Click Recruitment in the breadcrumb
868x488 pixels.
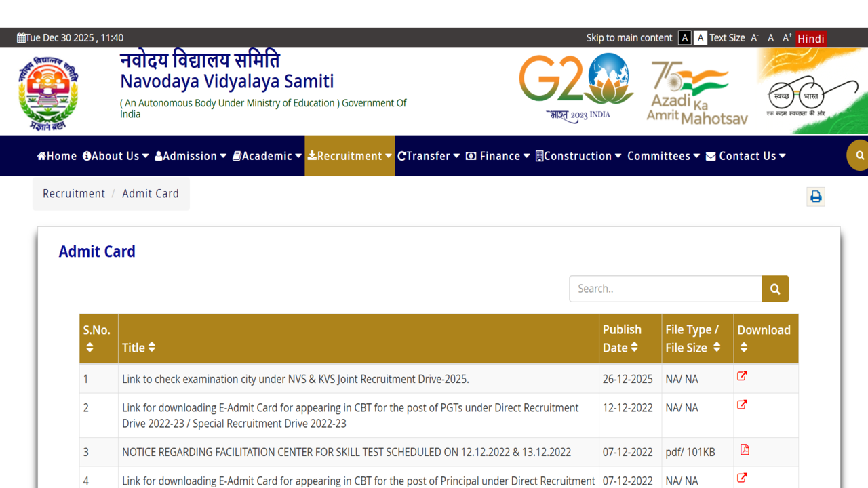74,194
